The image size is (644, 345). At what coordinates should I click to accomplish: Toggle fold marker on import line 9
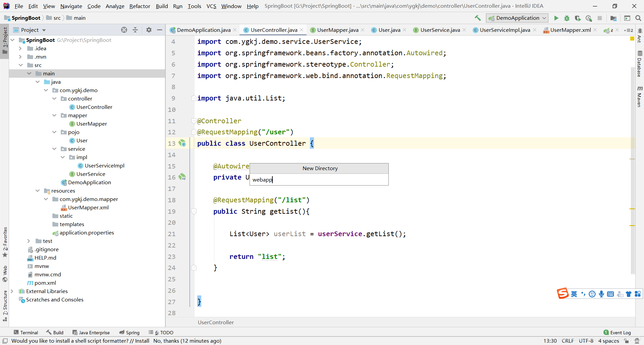194,98
